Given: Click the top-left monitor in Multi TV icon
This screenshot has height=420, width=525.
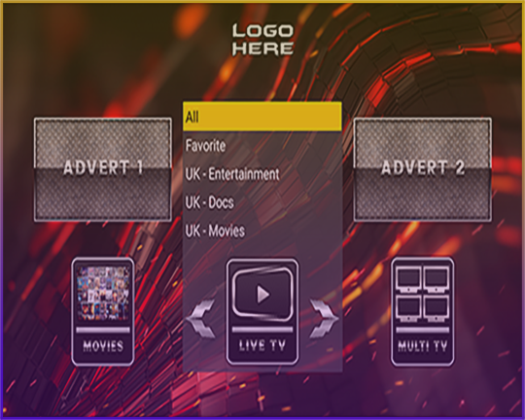Looking at the screenshot, I should [408, 280].
